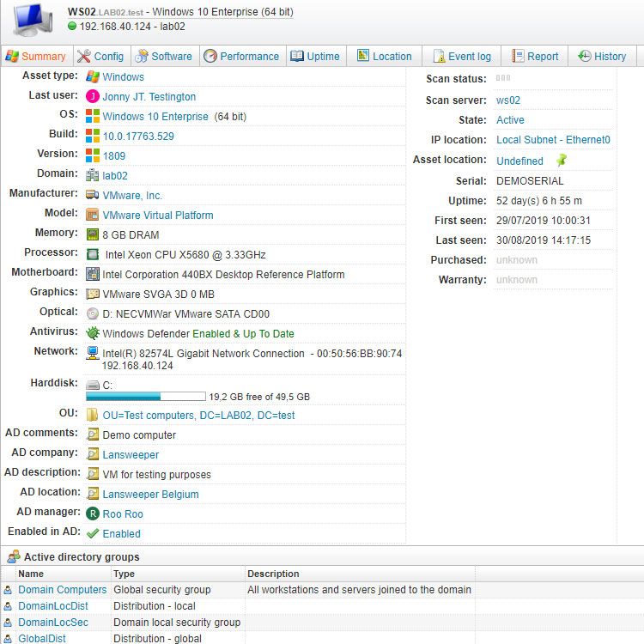The width and height of the screenshot is (644, 644).
Task: Click the optical disc icon
Action: tap(93, 313)
